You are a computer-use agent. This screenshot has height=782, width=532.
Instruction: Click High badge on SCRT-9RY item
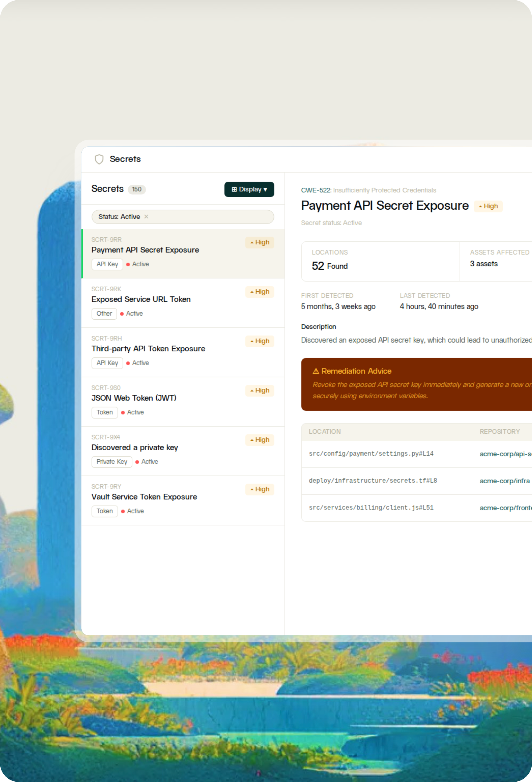click(x=259, y=489)
